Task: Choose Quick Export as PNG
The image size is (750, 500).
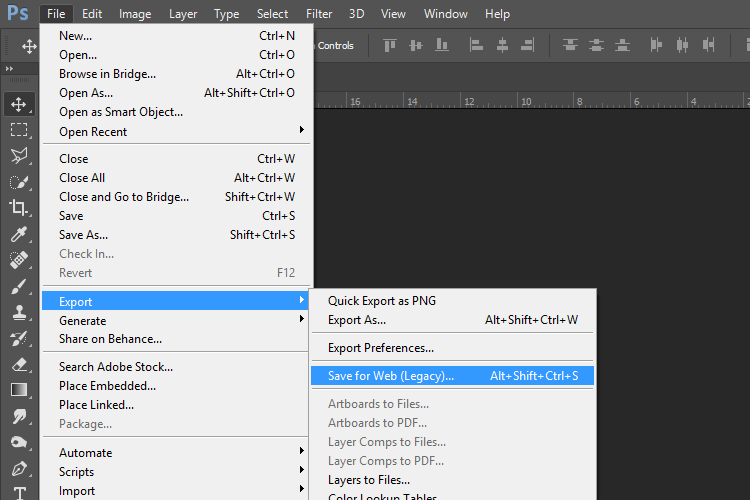Action: click(x=452, y=300)
